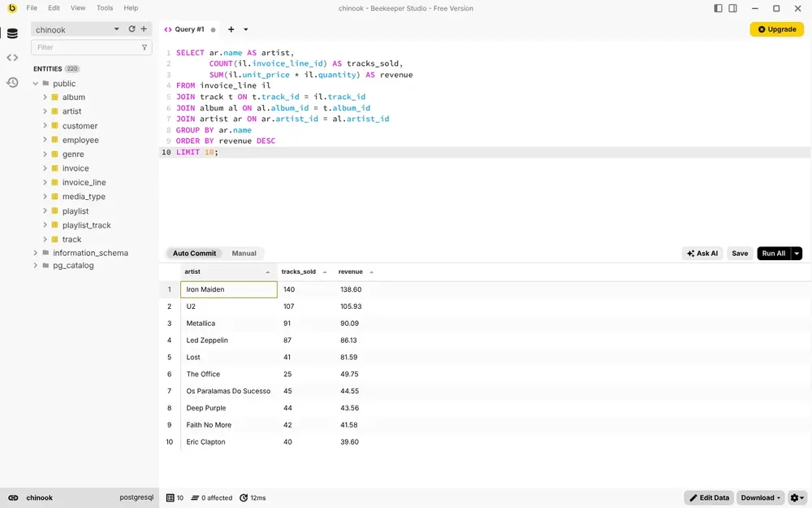Click the invoice table in tree
The width and height of the screenshot is (812, 508).
tap(76, 168)
